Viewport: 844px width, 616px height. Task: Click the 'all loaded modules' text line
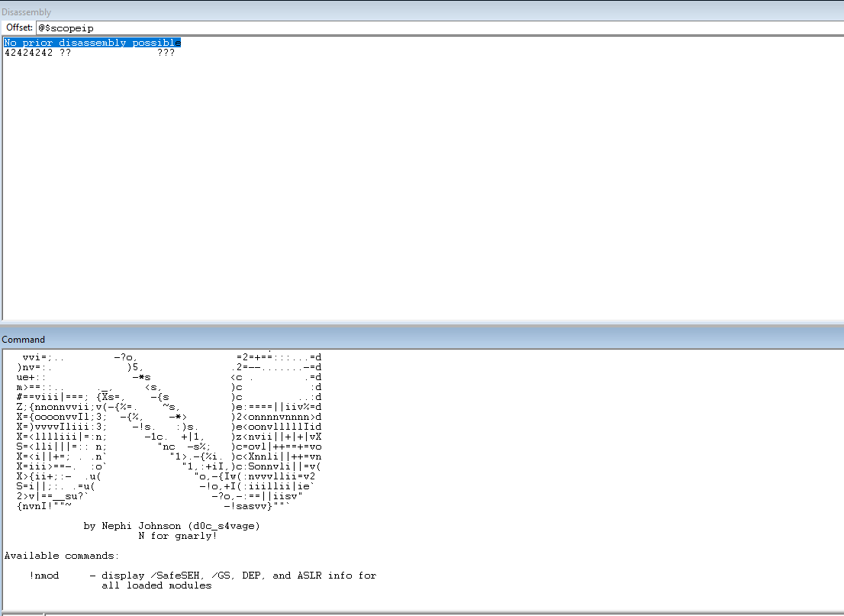156,585
